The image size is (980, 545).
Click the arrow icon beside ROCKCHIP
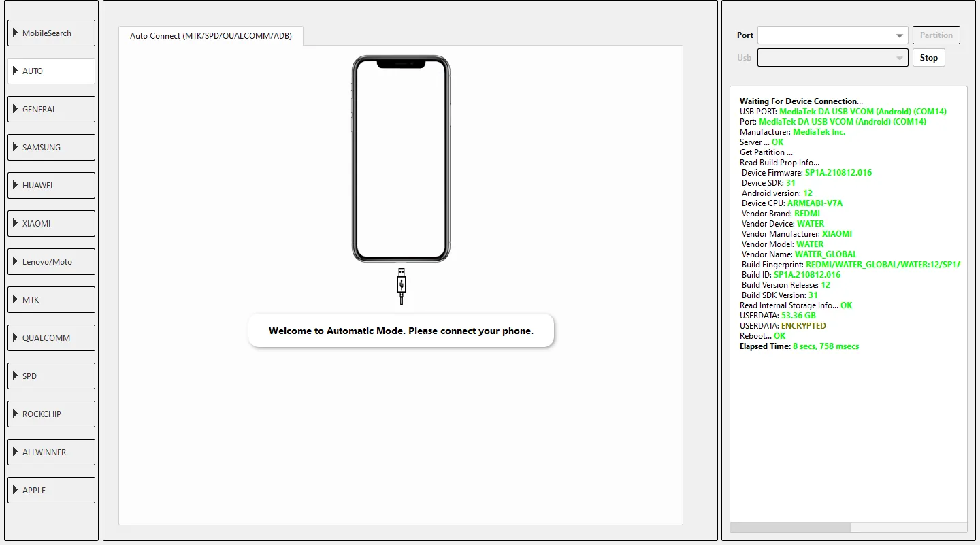point(16,414)
